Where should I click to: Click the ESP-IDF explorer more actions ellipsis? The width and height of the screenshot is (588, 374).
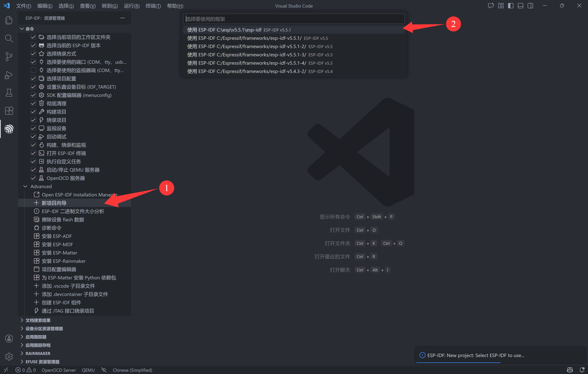(x=122, y=18)
